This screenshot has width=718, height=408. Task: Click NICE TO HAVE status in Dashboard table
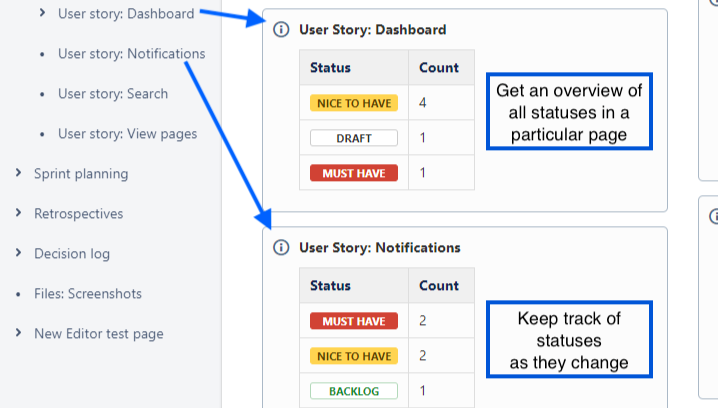click(354, 103)
